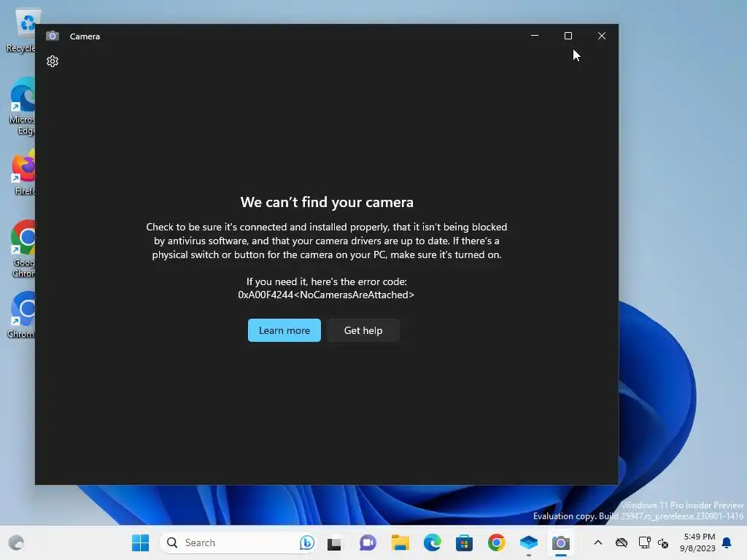
Task: Select Microsoft Edge desktop shortcut
Action: tap(23, 106)
